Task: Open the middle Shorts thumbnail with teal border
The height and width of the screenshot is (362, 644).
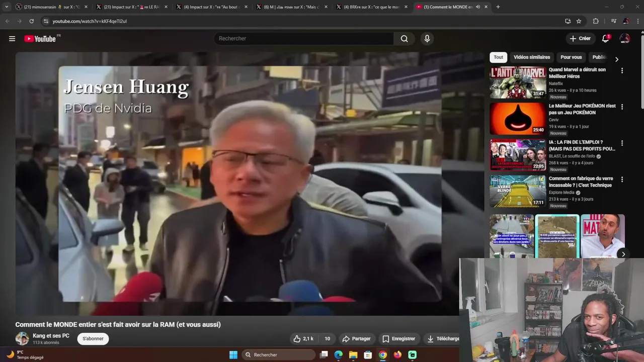Action: 557,236
